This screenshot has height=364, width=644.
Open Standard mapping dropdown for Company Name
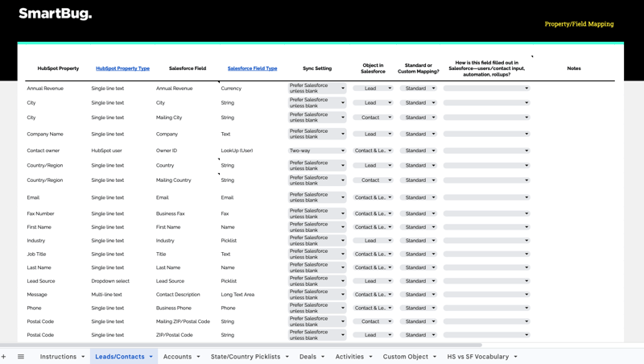click(x=419, y=134)
